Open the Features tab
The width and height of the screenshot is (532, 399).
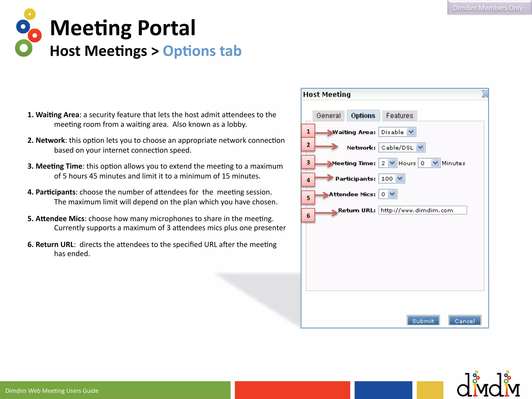pyautogui.click(x=400, y=116)
